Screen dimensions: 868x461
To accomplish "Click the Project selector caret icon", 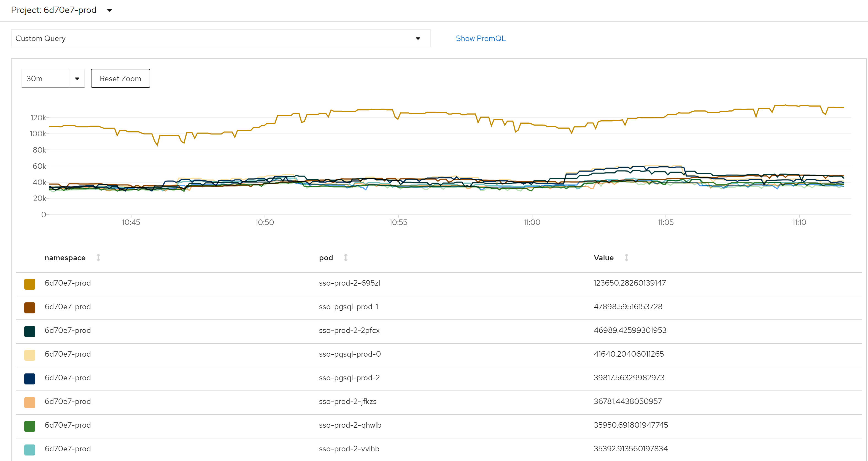I will tap(110, 10).
